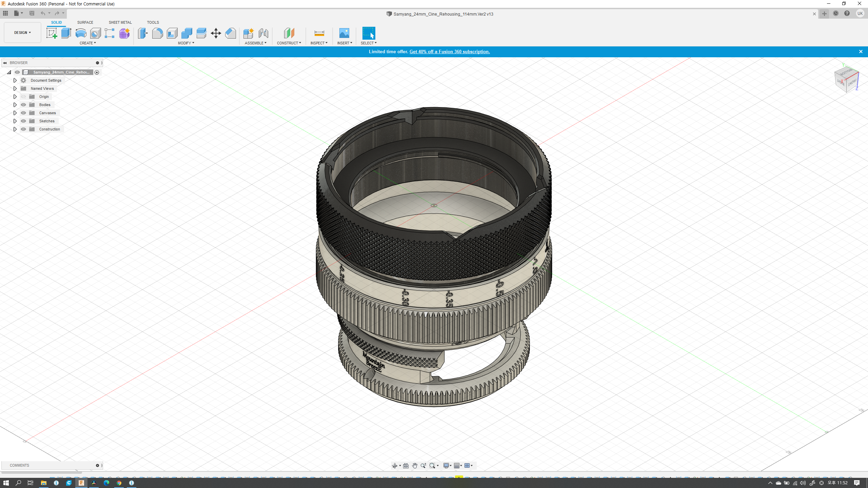Image resolution: width=868 pixels, height=488 pixels.
Task: Pick the Rectangular Pattern tool
Action: (x=110, y=33)
